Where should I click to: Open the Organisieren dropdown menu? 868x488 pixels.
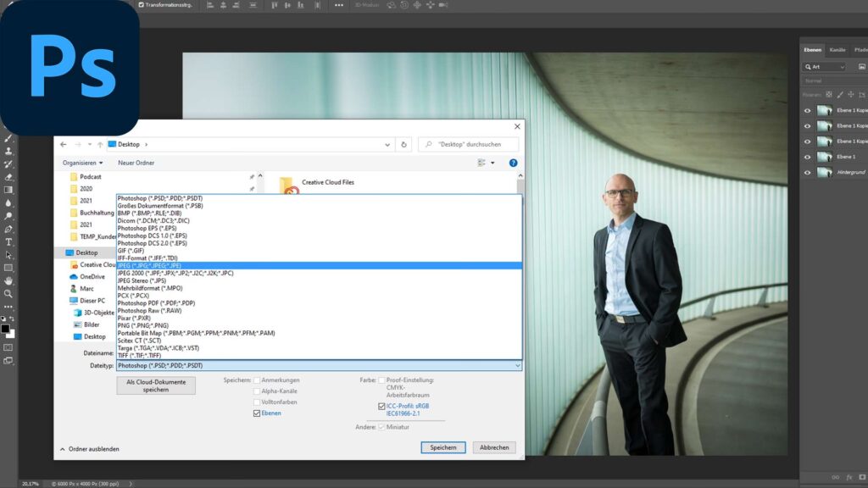[82, 163]
